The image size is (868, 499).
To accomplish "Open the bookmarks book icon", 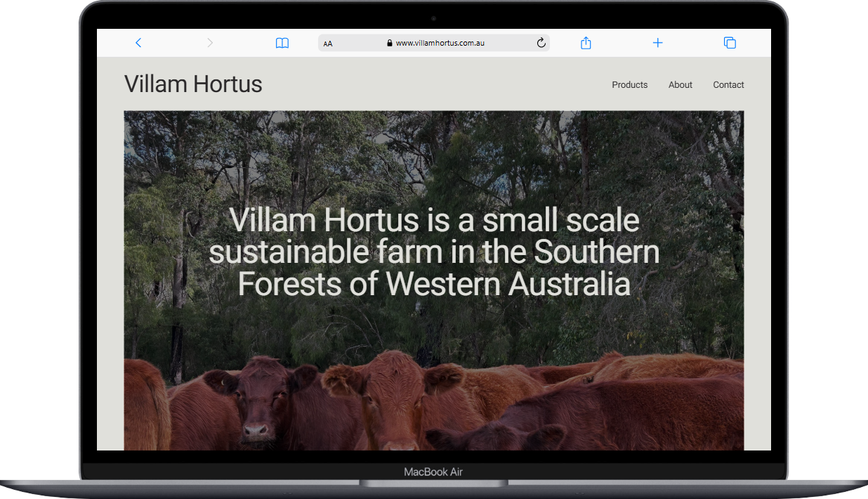I will click(x=282, y=43).
